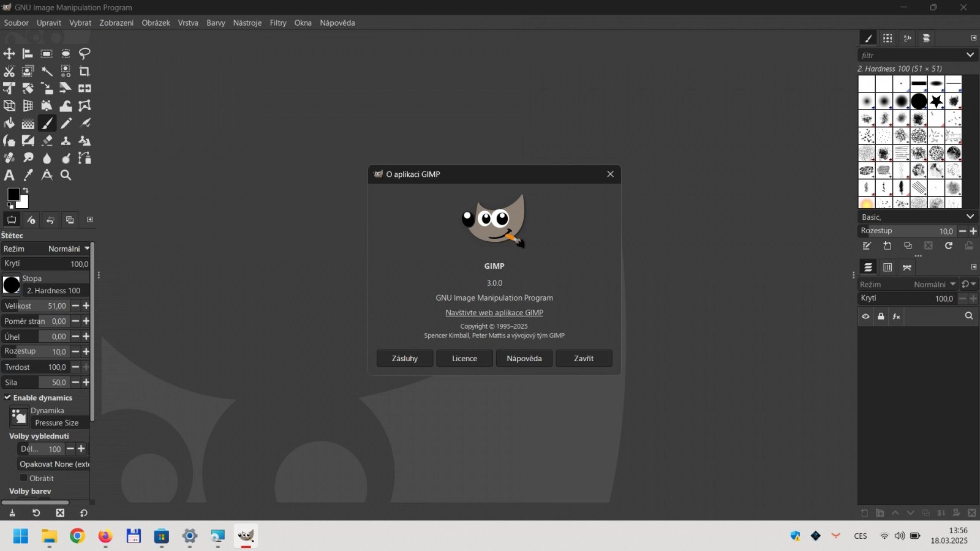Select the Eraser tool
The width and height of the screenshot is (980, 551).
click(x=47, y=140)
